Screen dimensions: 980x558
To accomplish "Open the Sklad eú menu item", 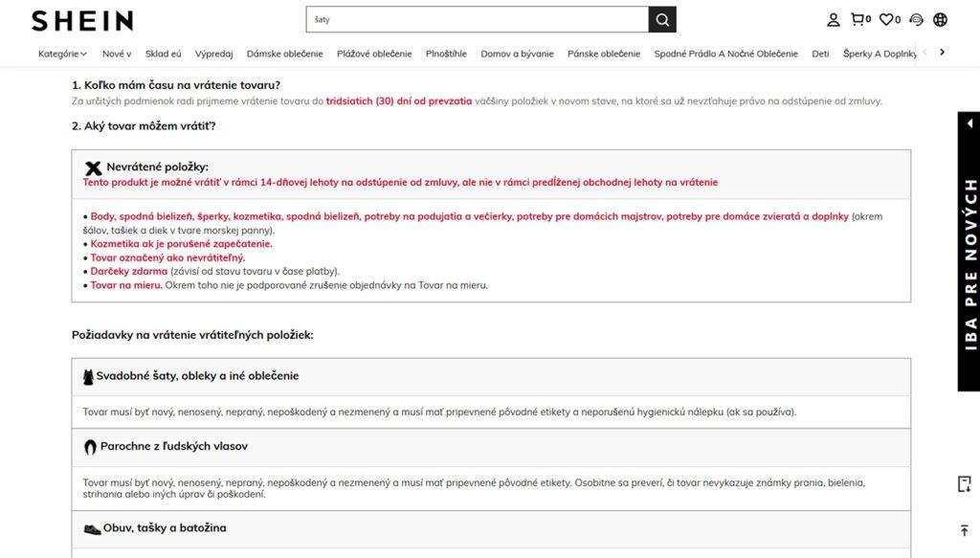I will click(x=163, y=54).
